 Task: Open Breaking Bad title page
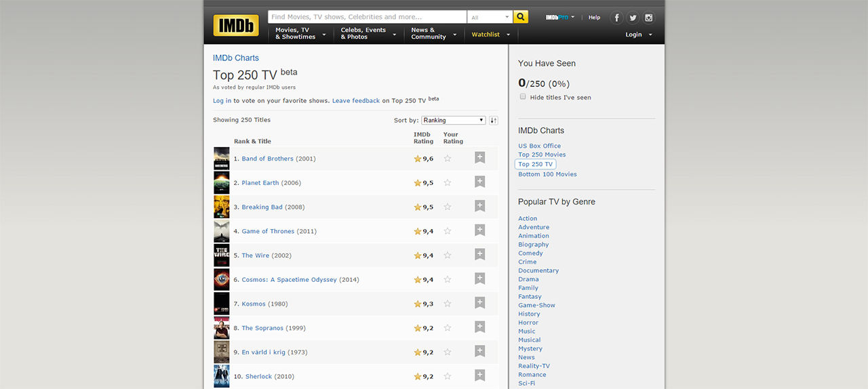262,207
